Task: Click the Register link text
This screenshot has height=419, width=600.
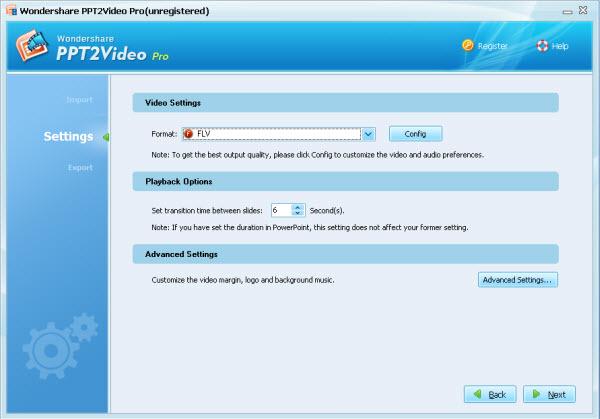Action: pyautogui.click(x=492, y=46)
